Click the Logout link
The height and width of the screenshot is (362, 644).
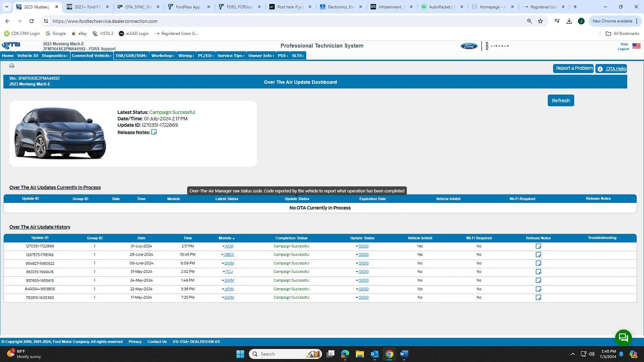point(623,49)
